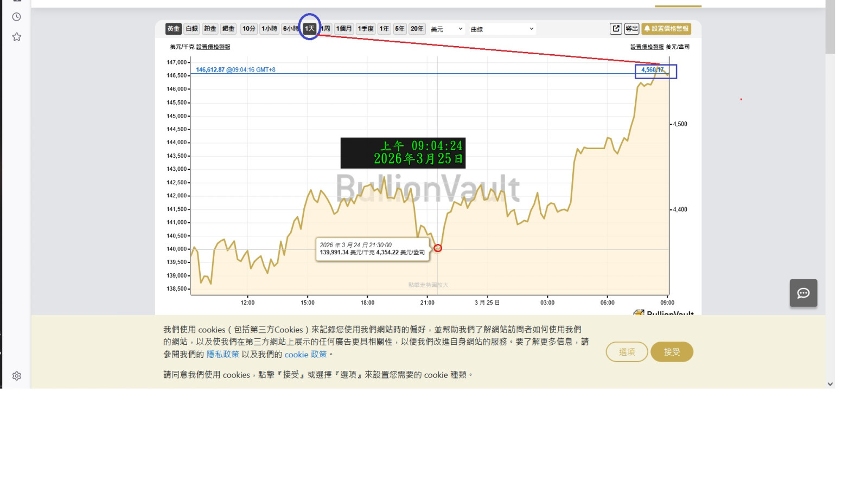Click the 21:00 label on the time axis
This screenshot has height=488, width=868.
click(427, 303)
